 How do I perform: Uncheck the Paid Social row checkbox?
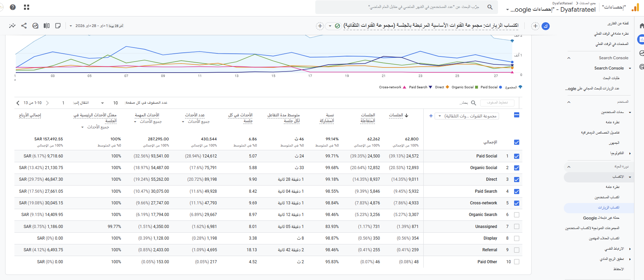(517, 156)
